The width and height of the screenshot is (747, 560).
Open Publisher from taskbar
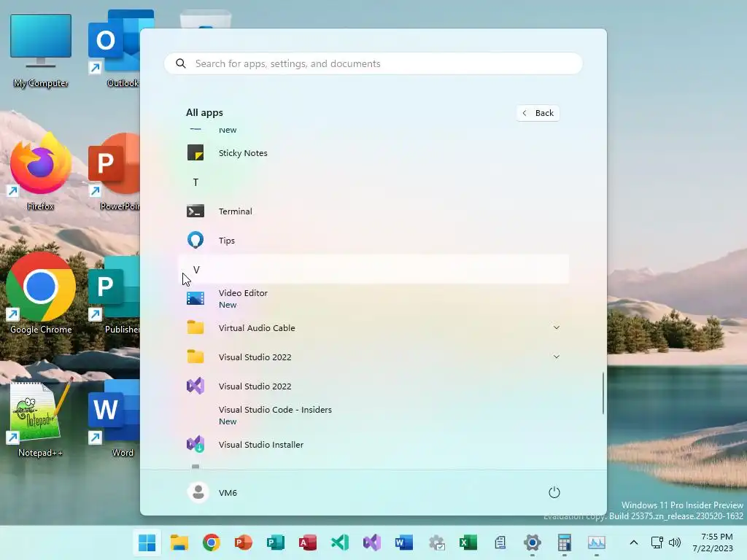pyautogui.click(x=275, y=542)
